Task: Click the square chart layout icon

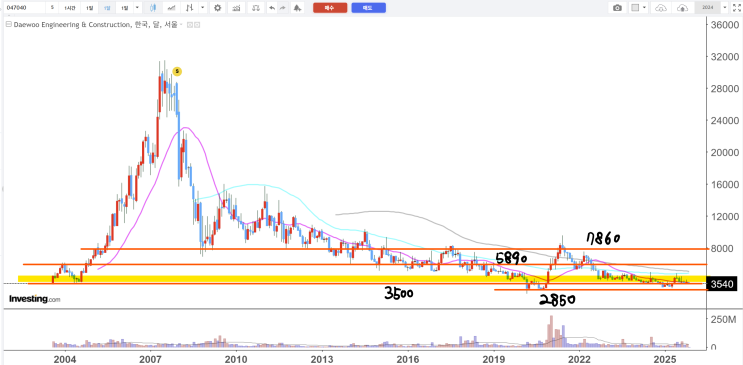Action: 636,8
